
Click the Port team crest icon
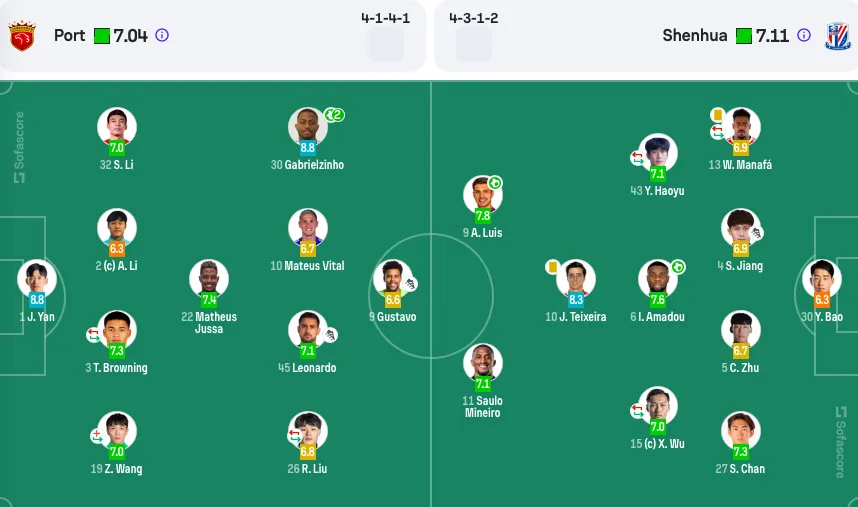point(22,36)
